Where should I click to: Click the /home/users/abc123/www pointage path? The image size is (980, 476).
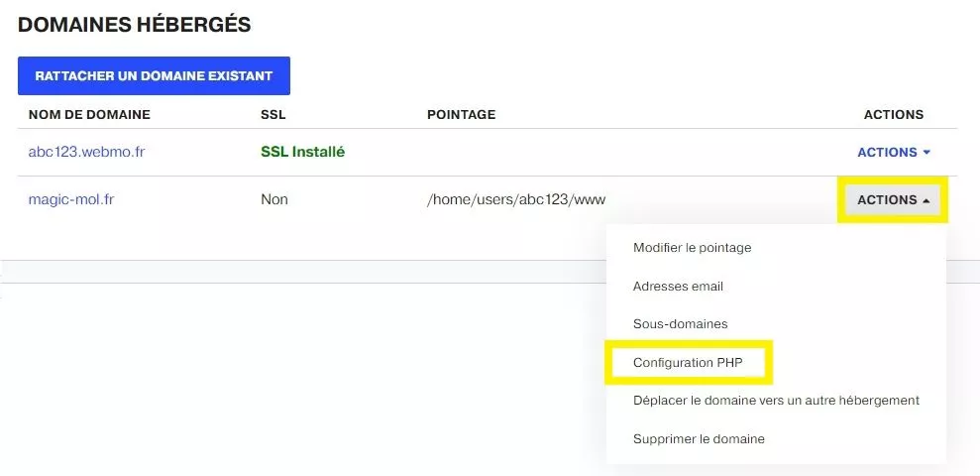click(516, 200)
